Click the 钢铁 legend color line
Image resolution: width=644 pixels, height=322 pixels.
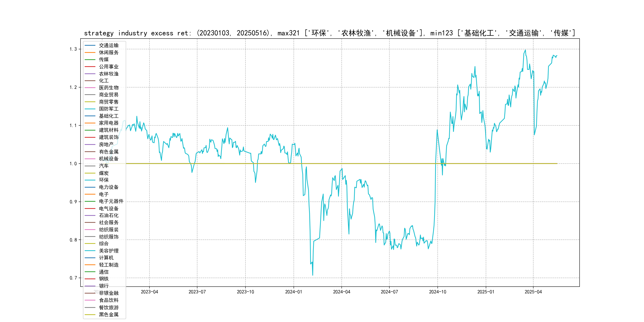[x=90, y=279]
